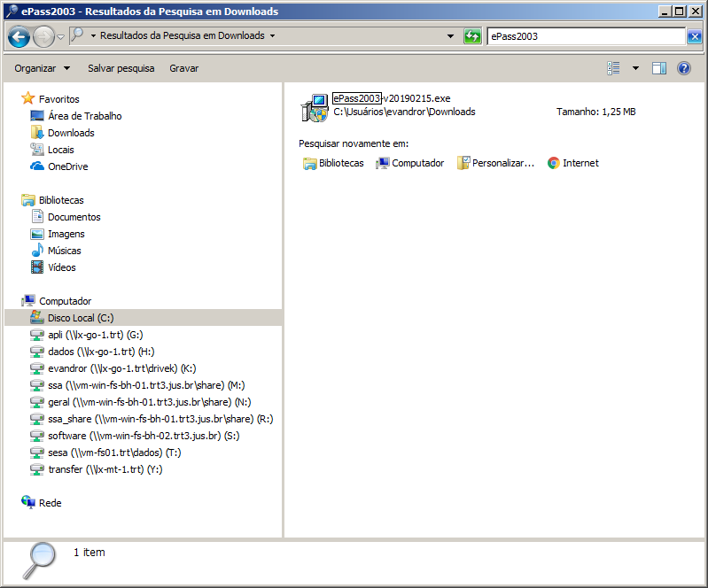The image size is (708, 588).
Task: Click the '1 item' status text
Action: pos(89,553)
